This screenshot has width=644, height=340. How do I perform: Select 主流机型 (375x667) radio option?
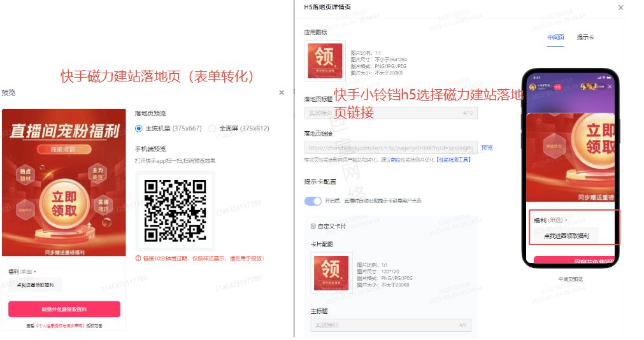click(x=139, y=129)
